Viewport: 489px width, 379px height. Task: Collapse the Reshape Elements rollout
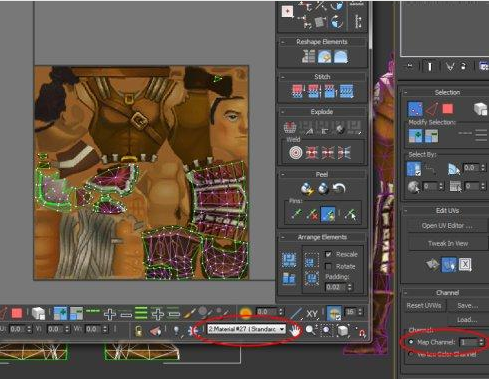pyautogui.click(x=283, y=42)
